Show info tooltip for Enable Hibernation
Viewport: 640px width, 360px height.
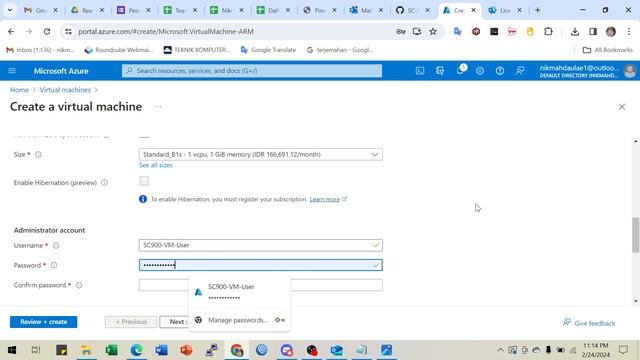click(x=104, y=182)
